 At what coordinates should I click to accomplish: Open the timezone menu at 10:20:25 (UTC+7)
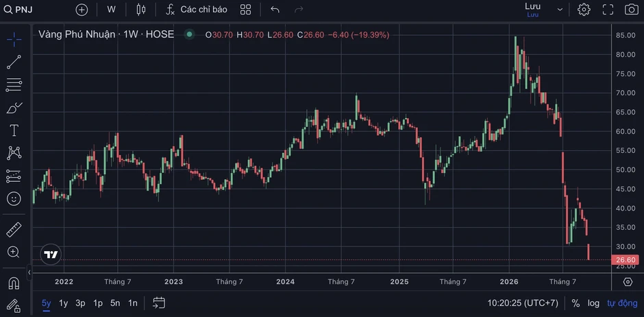pyautogui.click(x=523, y=303)
